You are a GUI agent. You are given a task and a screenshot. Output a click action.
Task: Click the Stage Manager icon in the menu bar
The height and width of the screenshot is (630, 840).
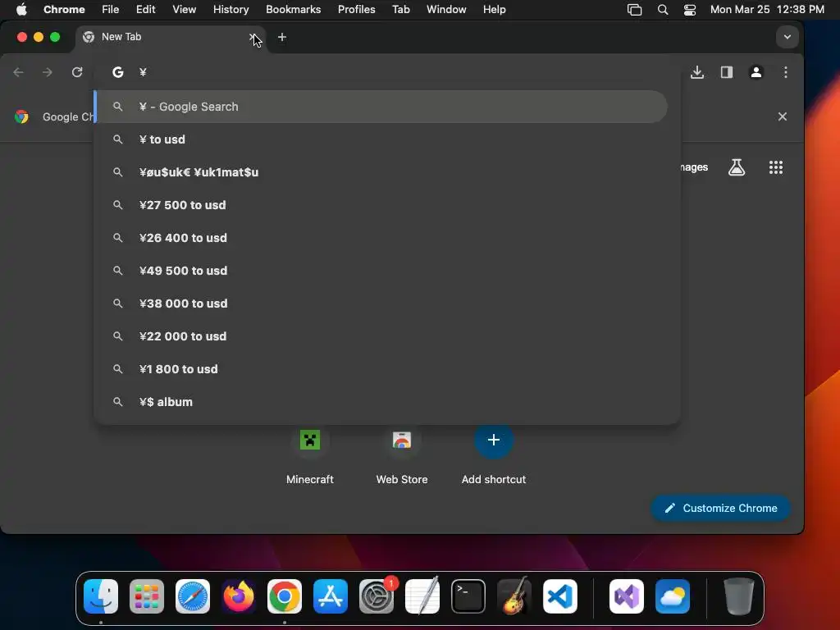click(634, 10)
